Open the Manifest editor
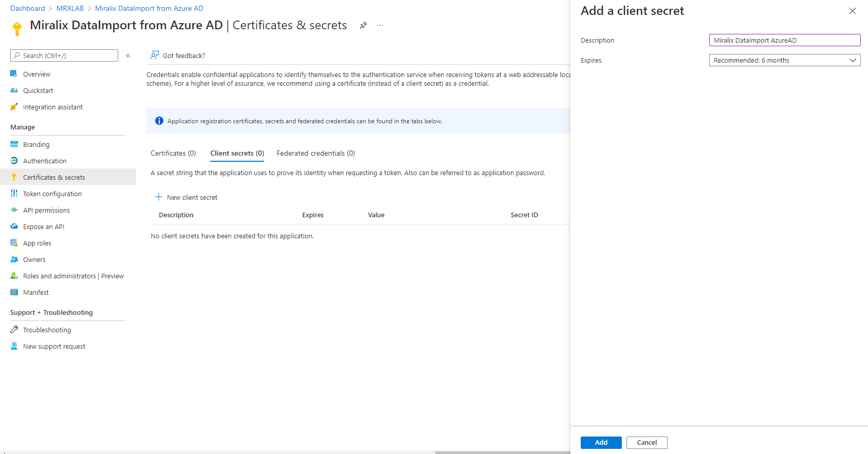Image resolution: width=868 pixels, height=454 pixels. 36,292
